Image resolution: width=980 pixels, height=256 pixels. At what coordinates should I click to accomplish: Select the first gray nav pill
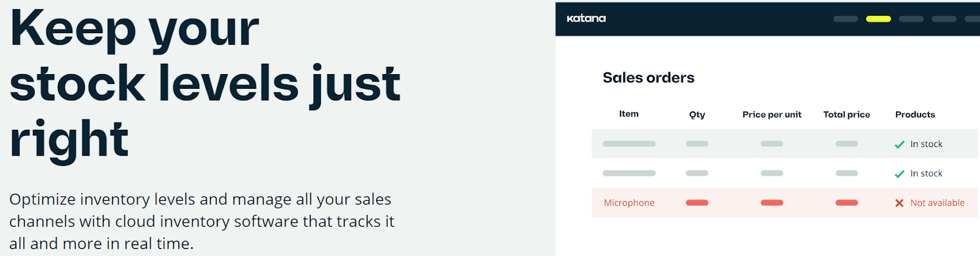click(x=846, y=19)
